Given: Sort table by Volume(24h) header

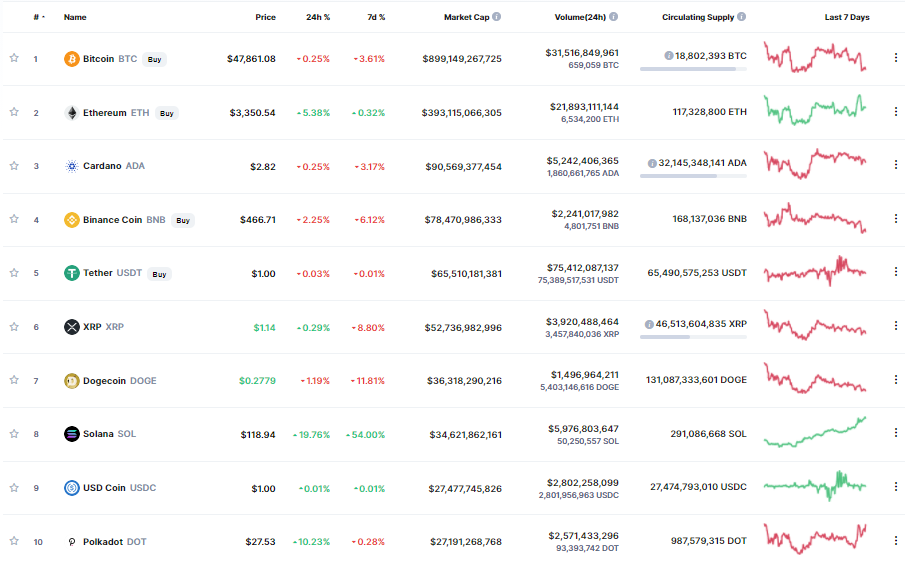Looking at the screenshot, I should [x=580, y=17].
